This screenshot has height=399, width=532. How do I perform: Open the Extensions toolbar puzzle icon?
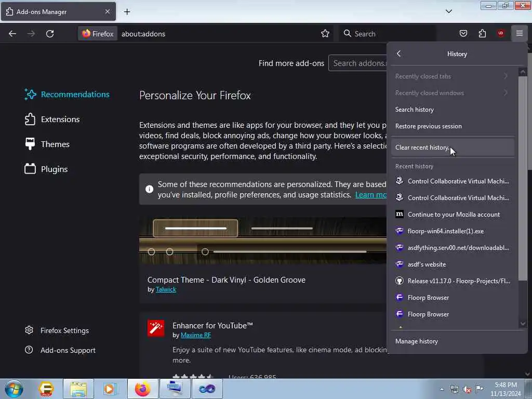(x=482, y=33)
